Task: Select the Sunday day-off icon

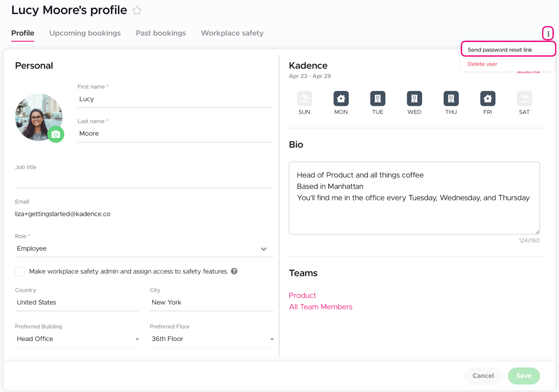Action: 304,99
